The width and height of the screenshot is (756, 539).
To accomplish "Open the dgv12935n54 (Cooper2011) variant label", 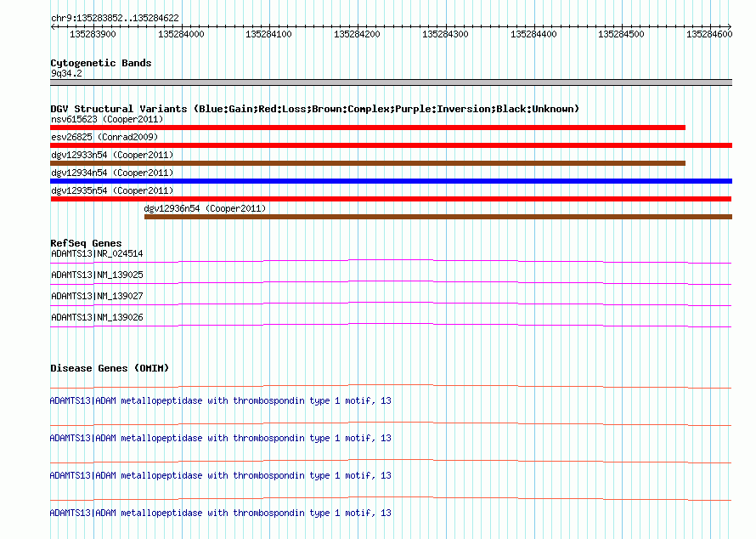I will point(112,190).
